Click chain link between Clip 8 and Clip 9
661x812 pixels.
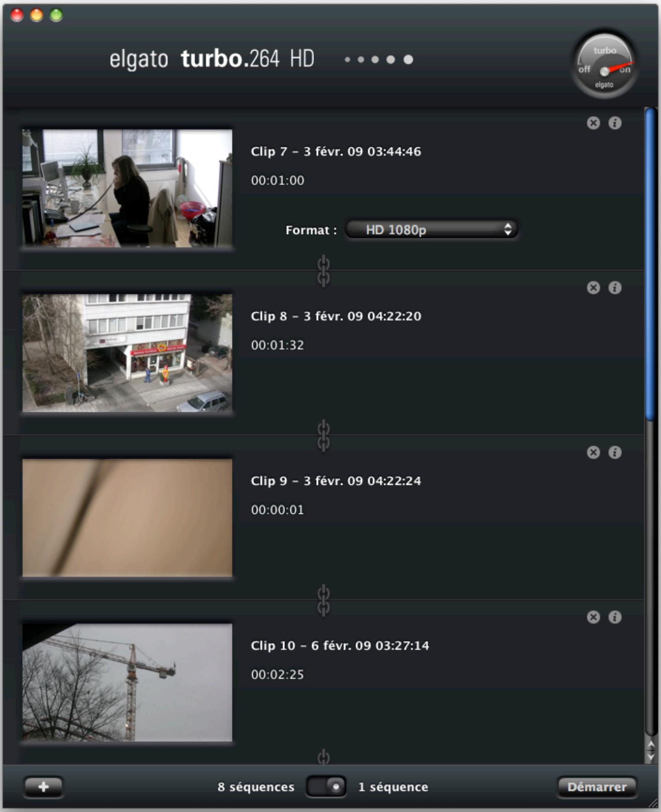[324, 435]
